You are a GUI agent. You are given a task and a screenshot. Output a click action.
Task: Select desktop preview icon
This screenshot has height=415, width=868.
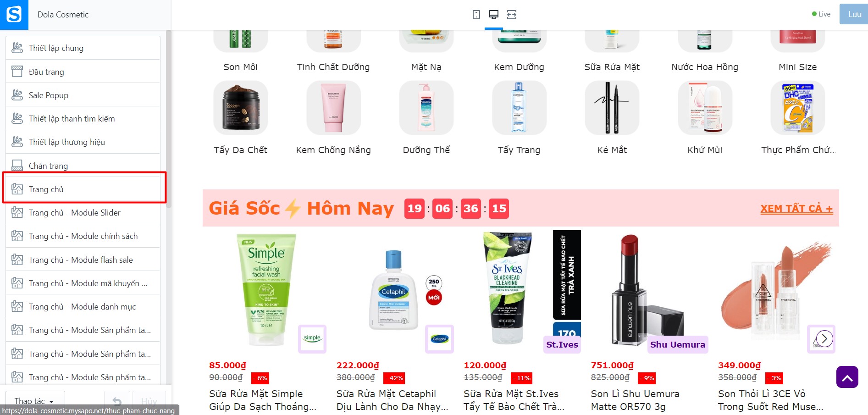click(x=494, y=15)
